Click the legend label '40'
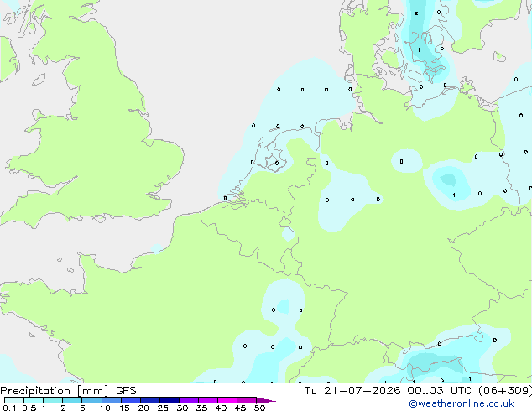Screen dimensions: 532x411 pos(221,408)
